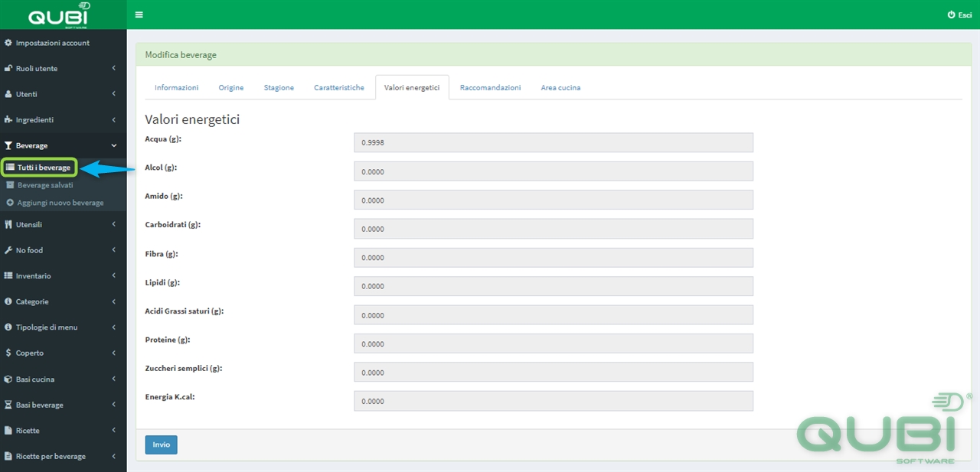Click the Proteine (g) input field
The image size is (980, 472).
554,343
